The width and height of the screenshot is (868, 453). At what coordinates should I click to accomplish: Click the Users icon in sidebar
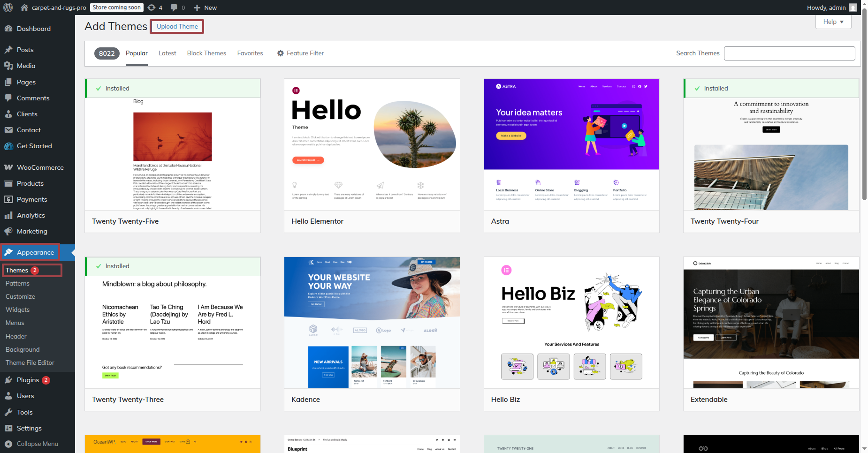click(x=8, y=396)
